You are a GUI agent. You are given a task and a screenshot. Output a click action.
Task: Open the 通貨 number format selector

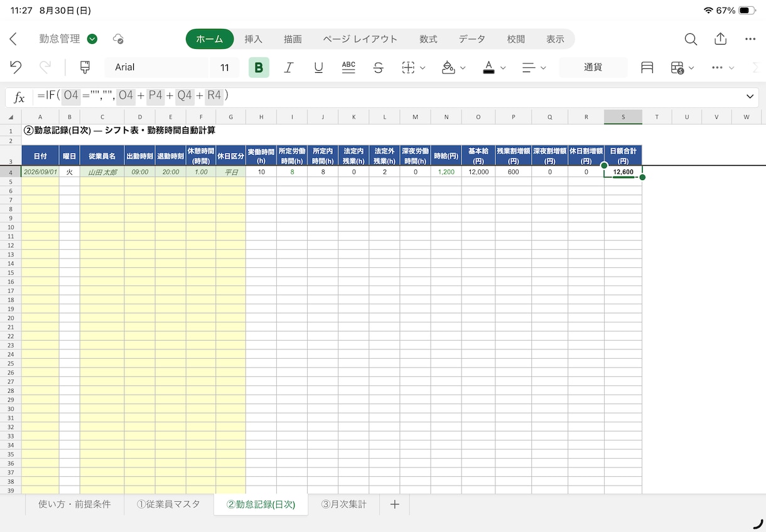point(593,67)
